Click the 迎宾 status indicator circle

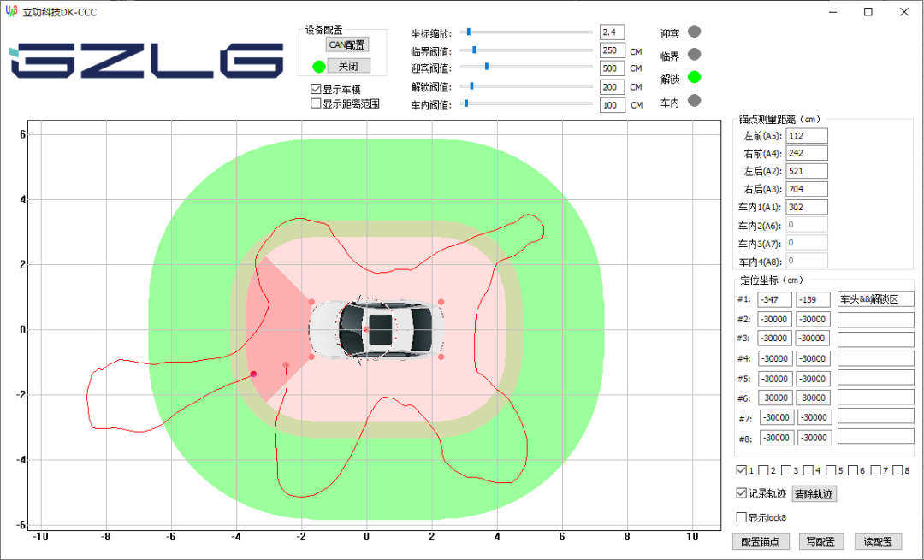[x=694, y=31]
